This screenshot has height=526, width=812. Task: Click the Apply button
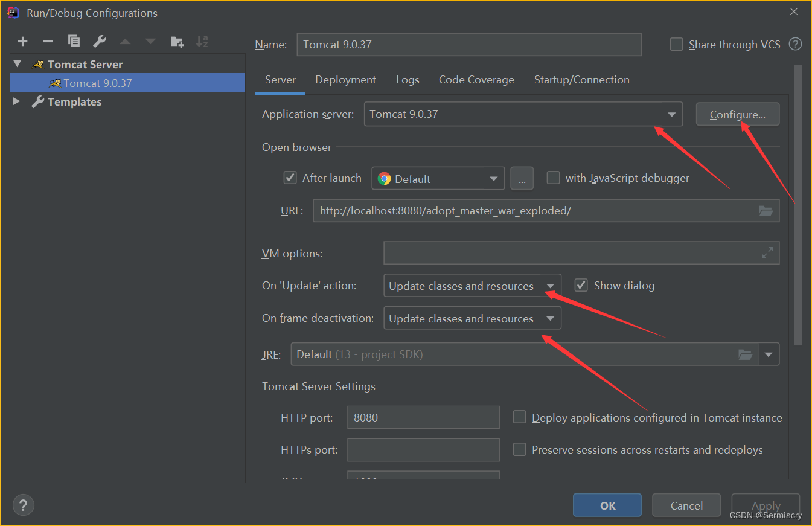tap(766, 505)
